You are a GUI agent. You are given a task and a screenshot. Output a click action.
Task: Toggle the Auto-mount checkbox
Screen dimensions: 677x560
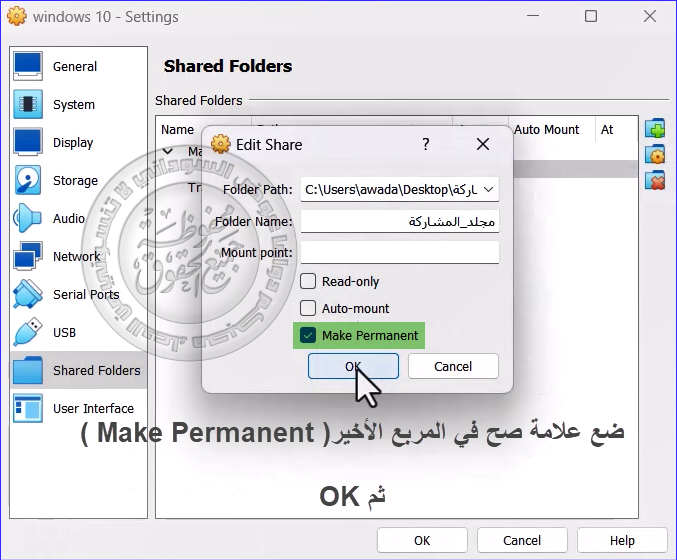click(x=308, y=309)
